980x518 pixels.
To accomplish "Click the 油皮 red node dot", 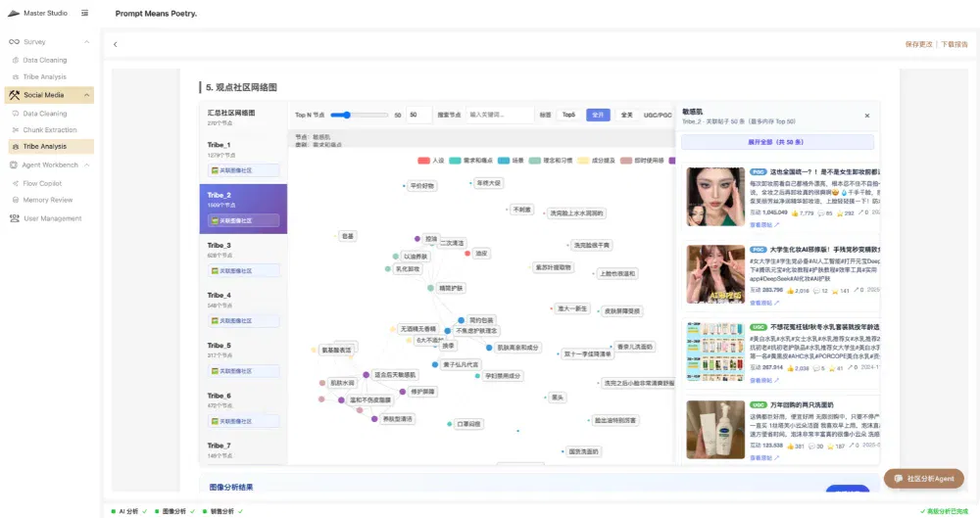I will (467, 253).
